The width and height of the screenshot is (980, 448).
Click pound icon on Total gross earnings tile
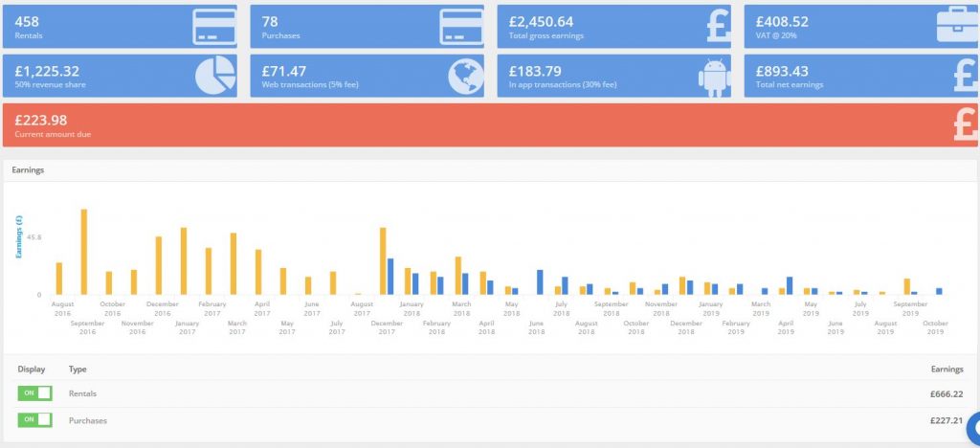(719, 26)
